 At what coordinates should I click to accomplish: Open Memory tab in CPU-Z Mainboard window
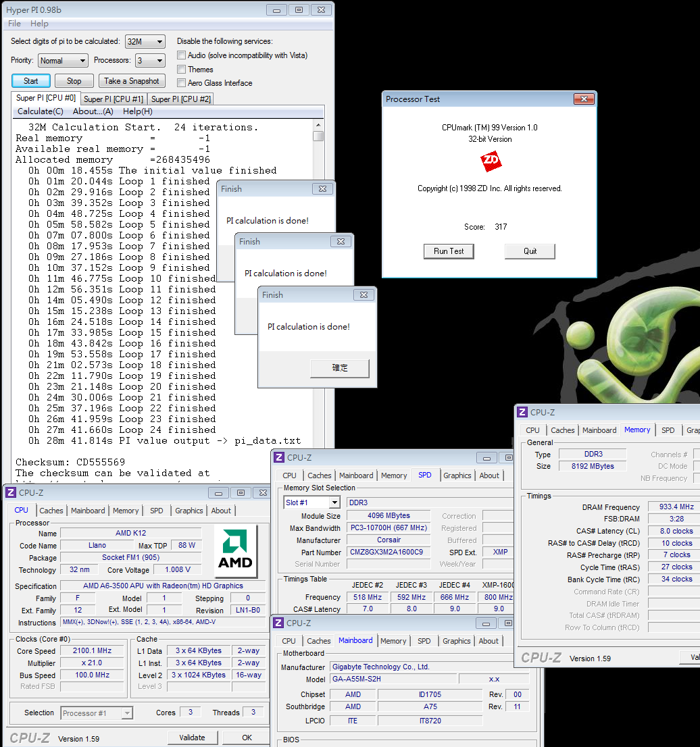[x=393, y=641]
